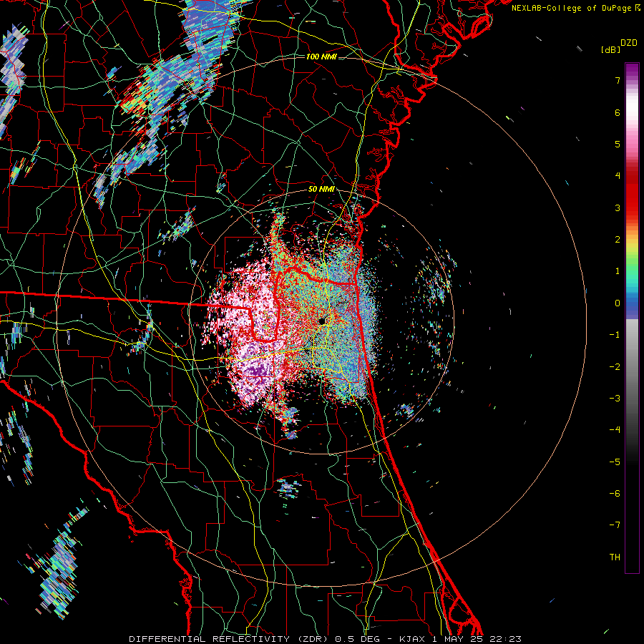Click the -5 value on the dB scale
This screenshot has height=644, width=644.
(x=615, y=462)
